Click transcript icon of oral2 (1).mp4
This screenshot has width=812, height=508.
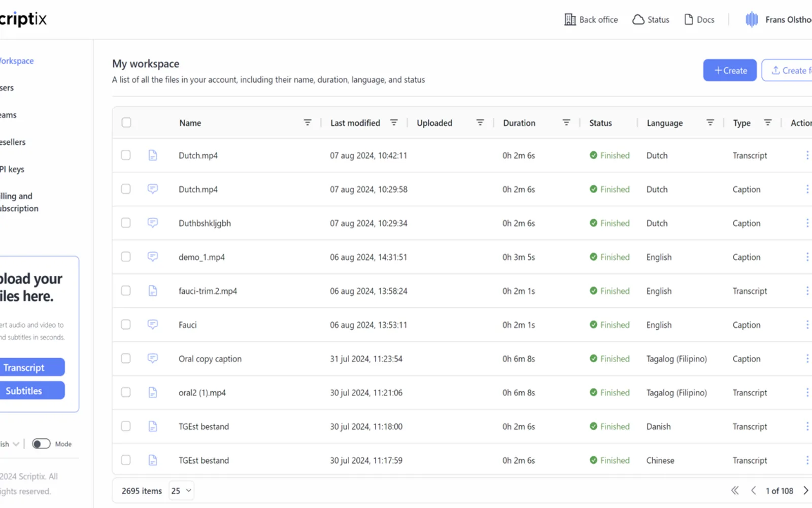click(x=153, y=392)
